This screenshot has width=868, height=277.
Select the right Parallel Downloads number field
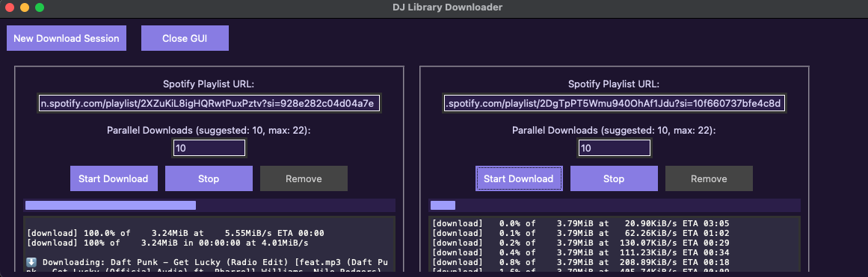615,148
